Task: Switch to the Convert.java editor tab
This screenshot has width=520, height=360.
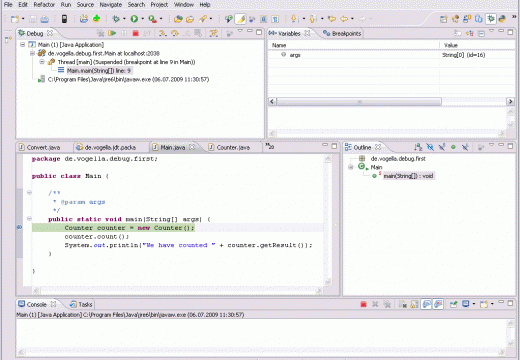Action: pos(40,147)
